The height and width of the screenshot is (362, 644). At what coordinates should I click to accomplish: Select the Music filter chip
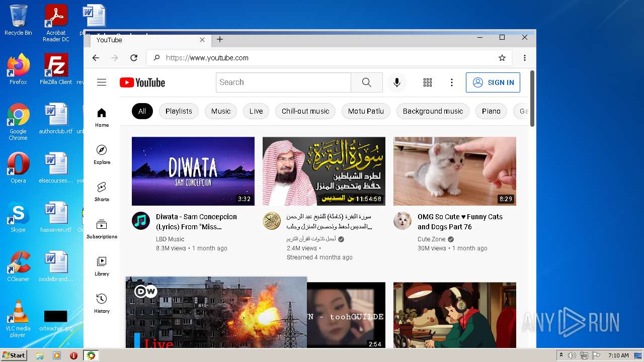[221, 111]
